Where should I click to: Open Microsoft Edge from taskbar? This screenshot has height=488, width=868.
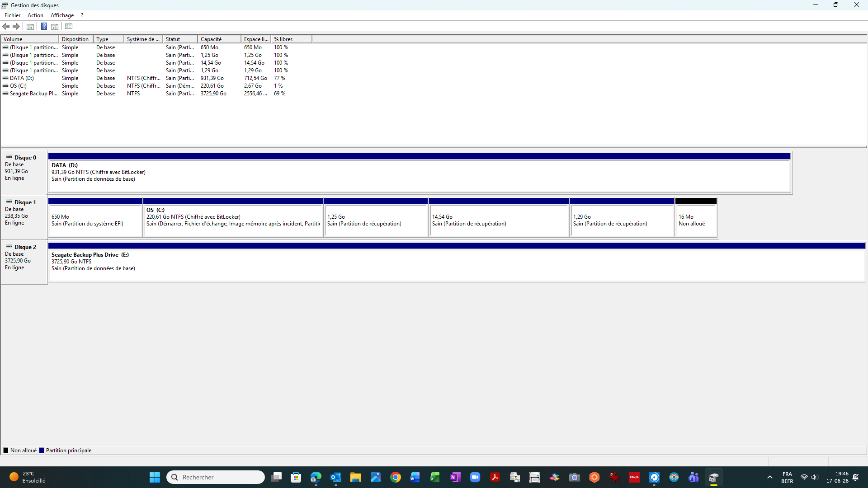click(x=316, y=477)
